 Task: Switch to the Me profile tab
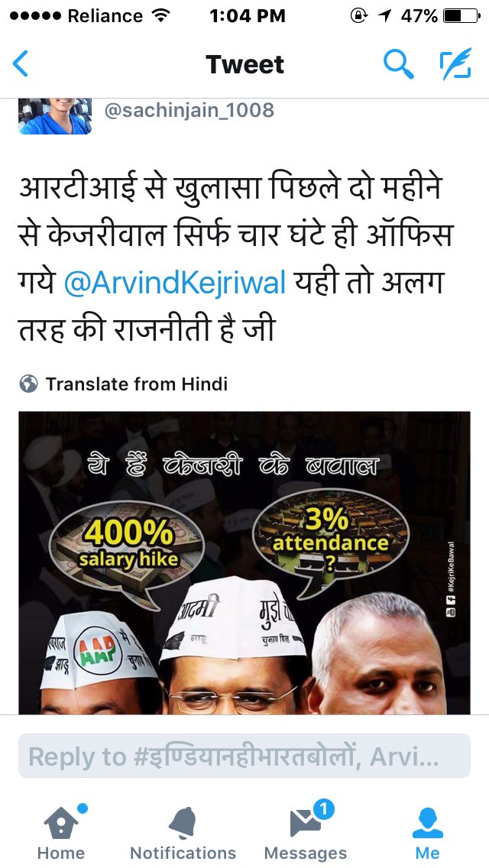(x=428, y=832)
